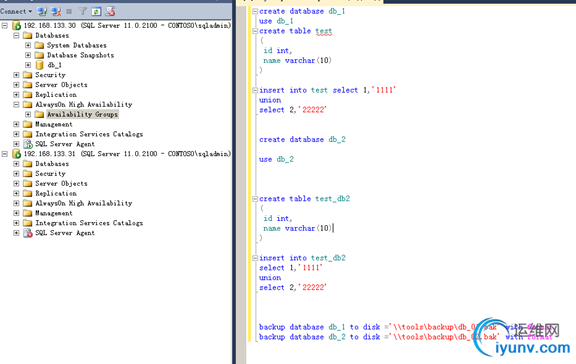Expand the db_1 database node
The image size is (576, 364).
pyautogui.click(x=28, y=65)
